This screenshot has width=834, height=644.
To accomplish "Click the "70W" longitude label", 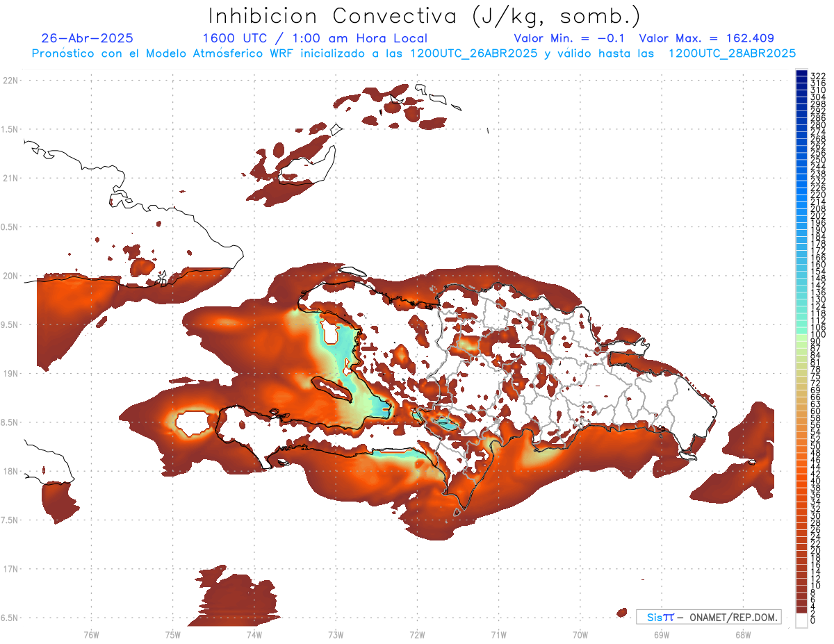I will [580, 634].
